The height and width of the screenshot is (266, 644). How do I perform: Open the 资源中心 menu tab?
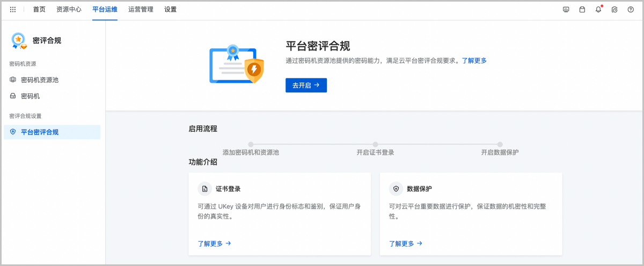coord(69,10)
